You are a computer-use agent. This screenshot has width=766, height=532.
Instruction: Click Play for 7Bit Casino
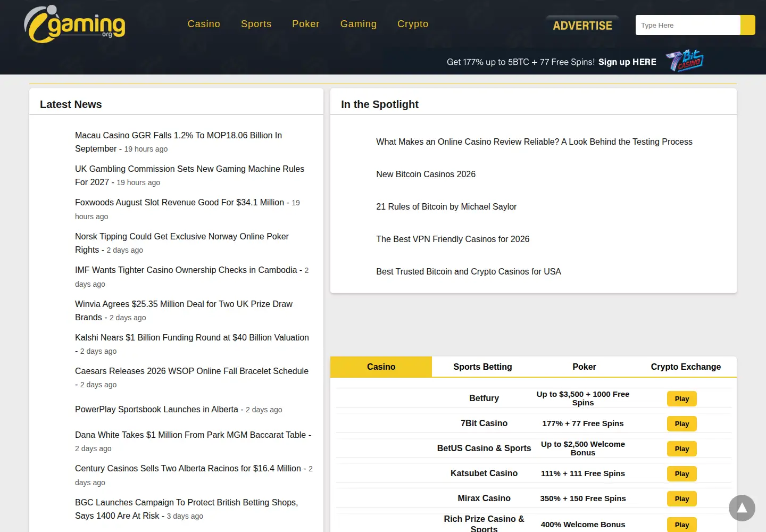coord(682,423)
